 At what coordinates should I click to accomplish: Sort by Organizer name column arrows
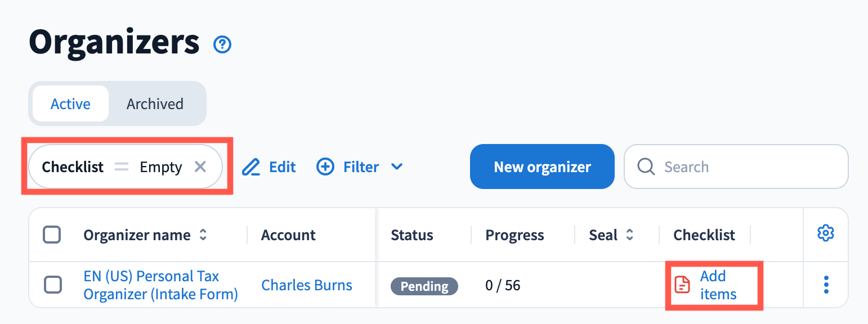click(203, 235)
